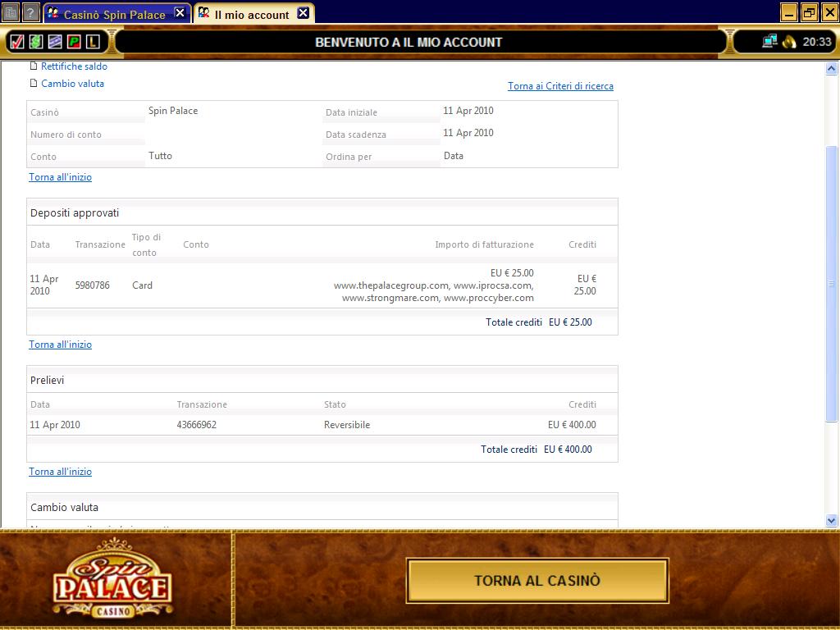
Task: Click the blue striped toolbar icon
Action: (55, 41)
